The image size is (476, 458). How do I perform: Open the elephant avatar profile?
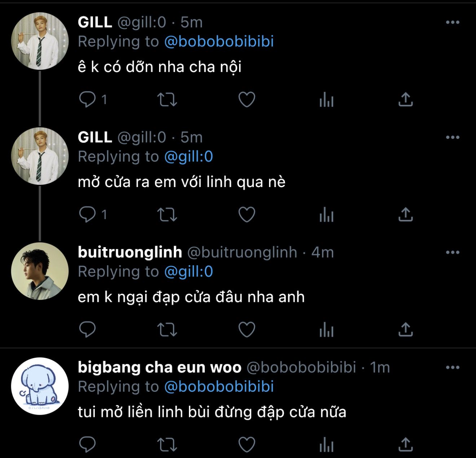click(40, 386)
